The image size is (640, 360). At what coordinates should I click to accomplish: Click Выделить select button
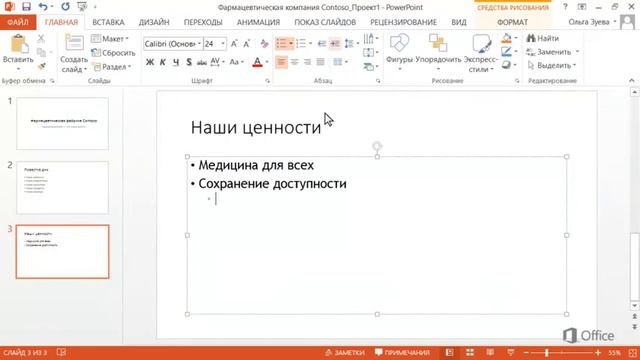click(x=551, y=65)
